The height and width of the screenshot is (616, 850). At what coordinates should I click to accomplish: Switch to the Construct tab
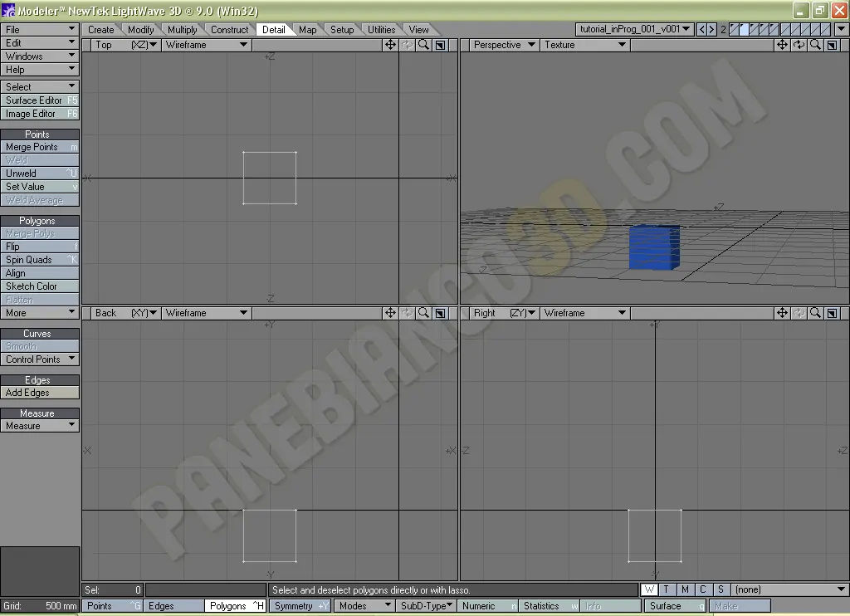click(229, 30)
